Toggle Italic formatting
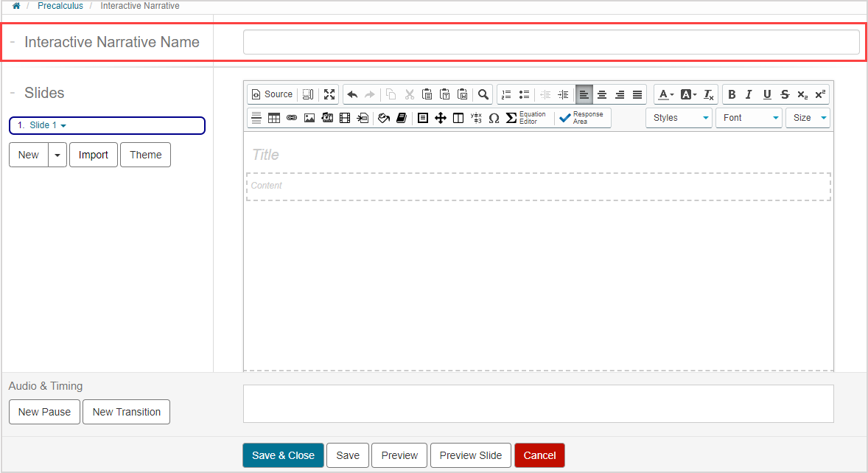Viewport: 868px width, 473px height. (749, 94)
